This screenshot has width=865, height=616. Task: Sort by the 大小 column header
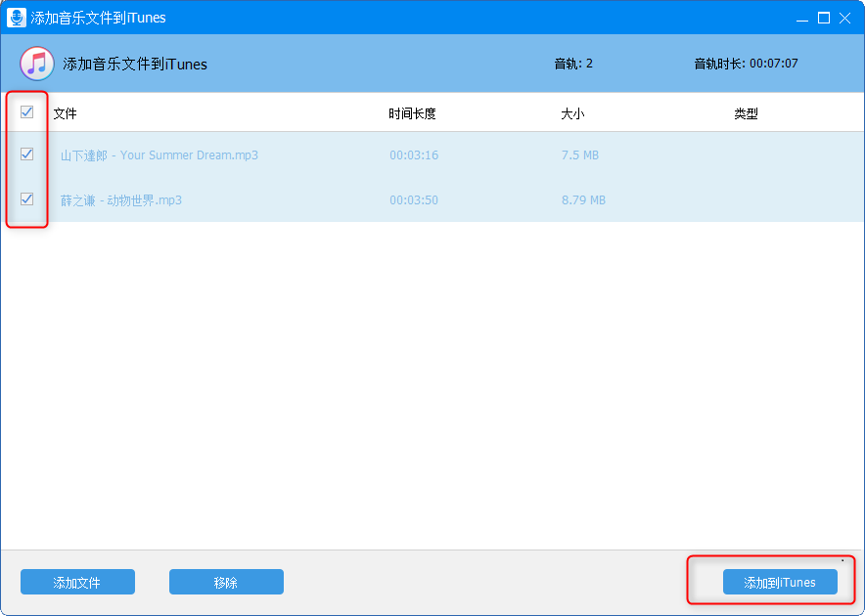[x=572, y=113]
